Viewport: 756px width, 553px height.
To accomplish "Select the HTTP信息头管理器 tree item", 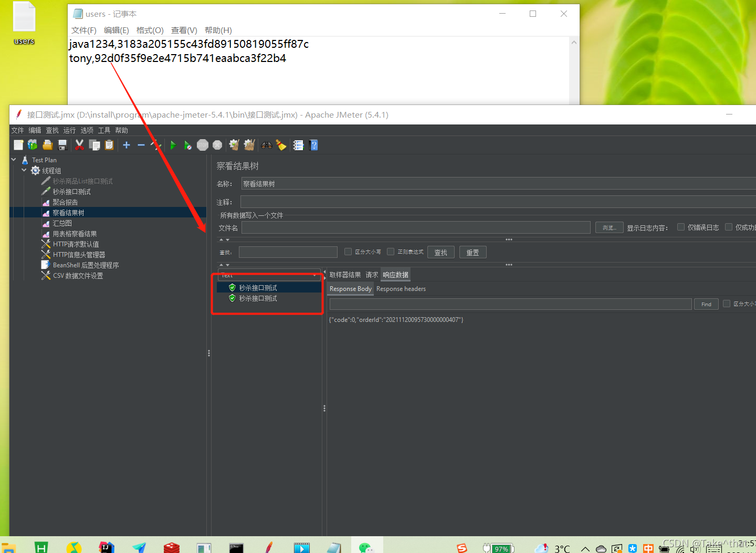I will coord(79,255).
